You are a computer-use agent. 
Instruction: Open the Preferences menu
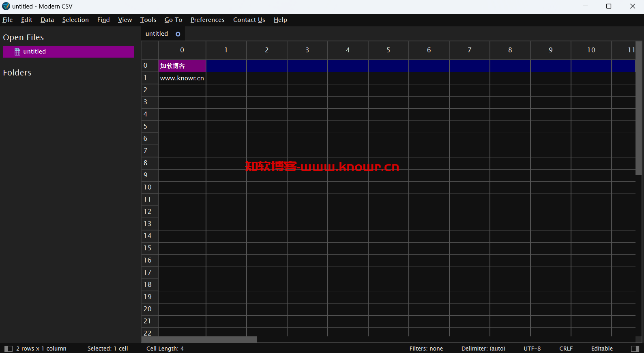[x=208, y=20]
